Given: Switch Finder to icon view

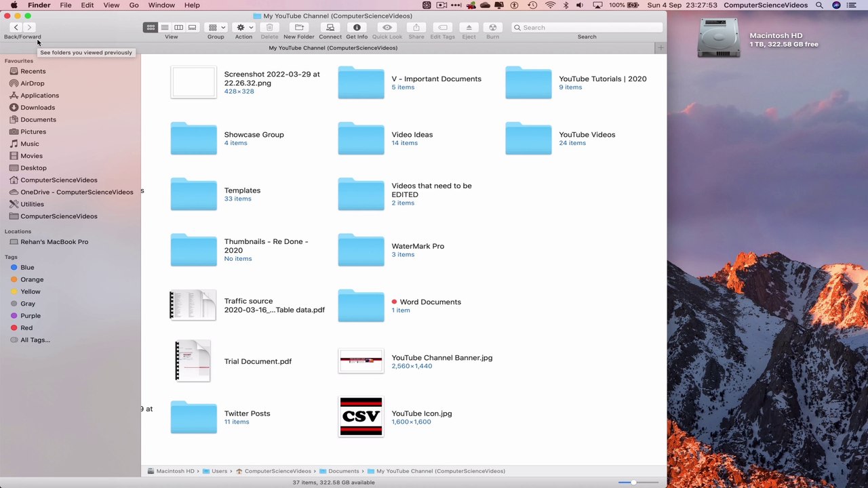Looking at the screenshot, I should click(151, 27).
